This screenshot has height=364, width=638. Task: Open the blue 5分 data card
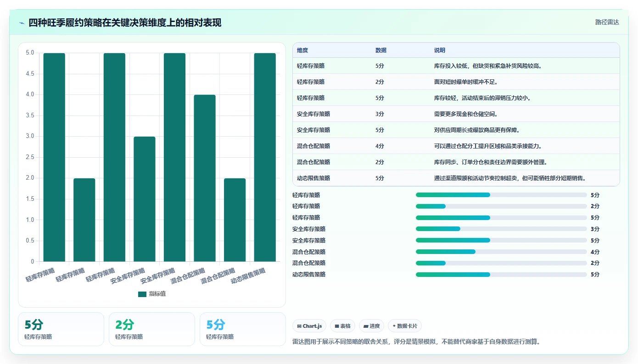click(x=243, y=329)
